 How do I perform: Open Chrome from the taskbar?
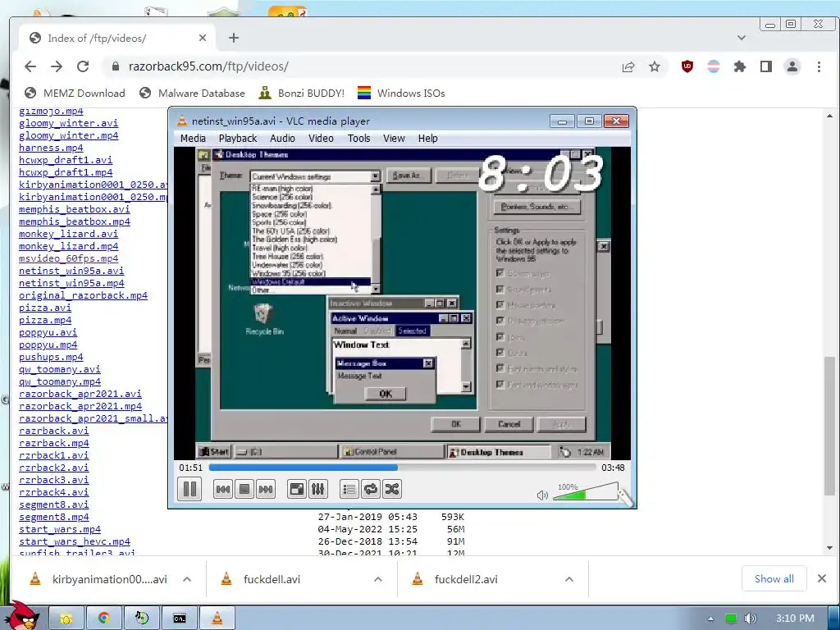click(x=104, y=619)
